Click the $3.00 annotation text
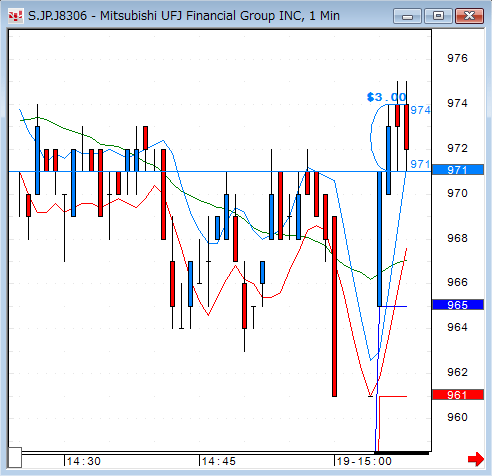Screen dimensions: 492x476 pyautogui.click(x=386, y=97)
